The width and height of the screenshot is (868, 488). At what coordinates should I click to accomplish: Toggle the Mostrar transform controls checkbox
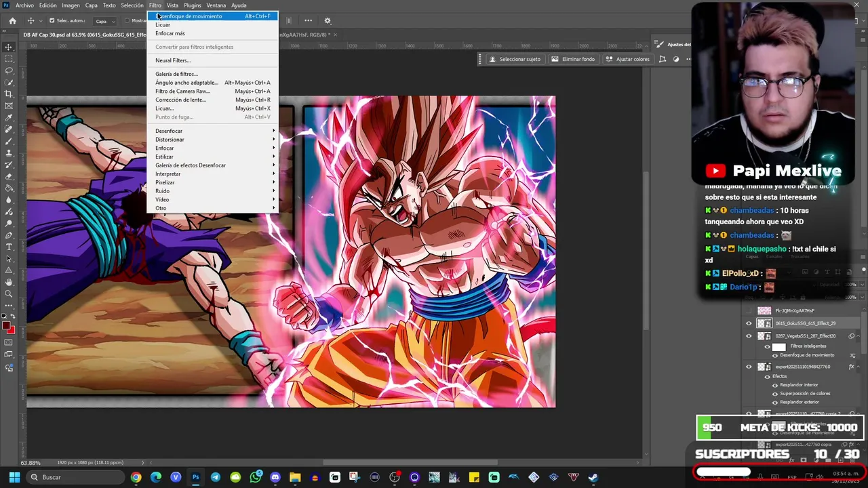point(127,21)
